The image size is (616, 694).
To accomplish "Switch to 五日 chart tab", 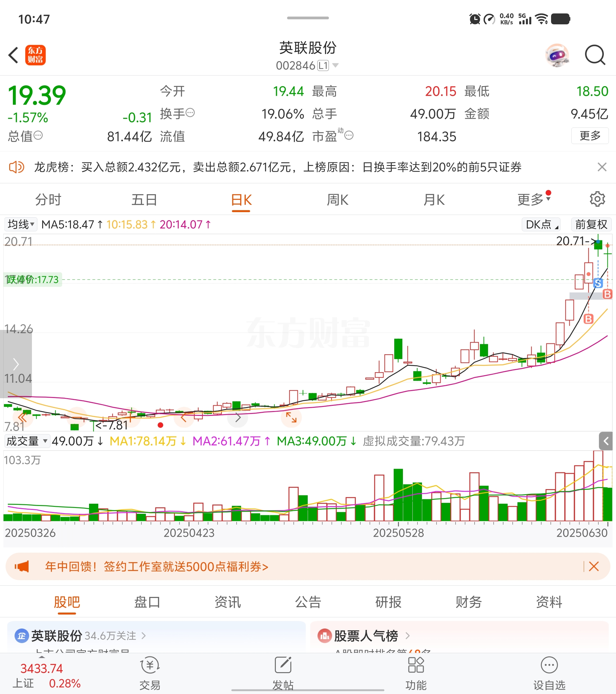I will pos(144,200).
